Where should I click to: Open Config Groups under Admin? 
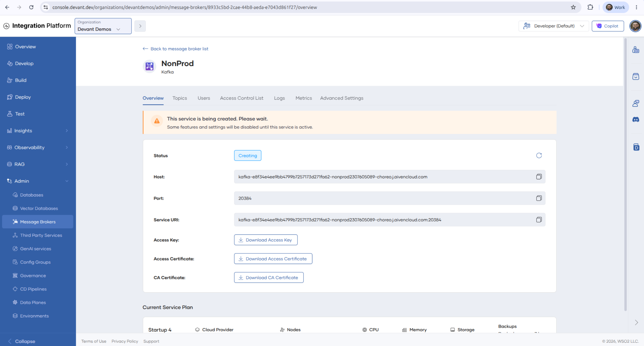38,262
